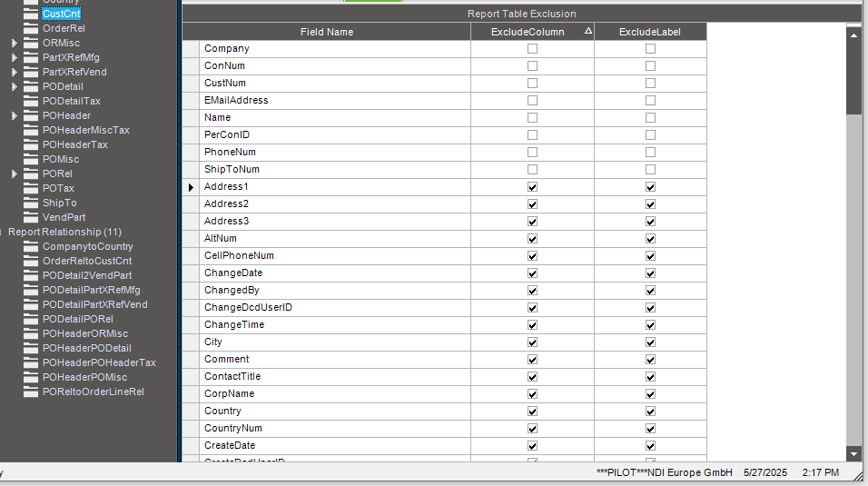Click the folder icon beside POHeaderPODetail
868x486 pixels.
coord(31,348)
